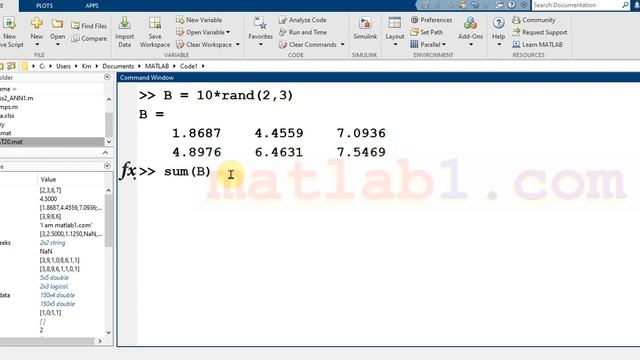Viewport: 640px width, 360px height.
Task: Click the 4.5000 workspace value
Action: point(48,199)
